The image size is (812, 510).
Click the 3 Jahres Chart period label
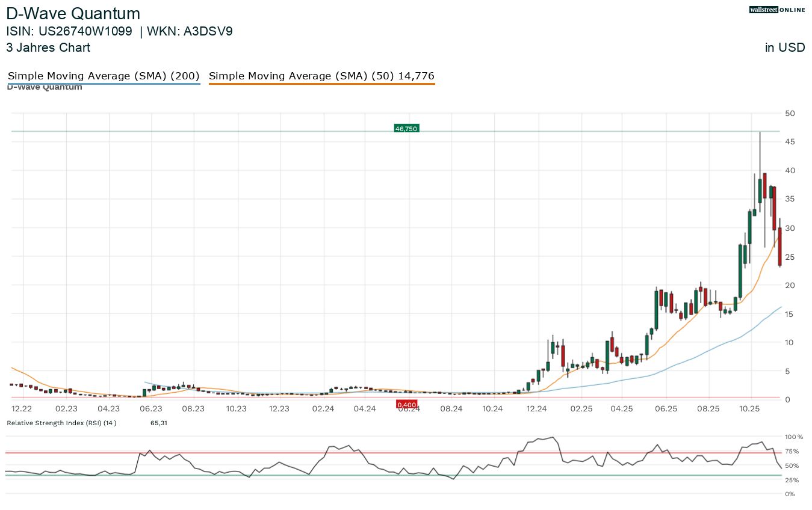(x=48, y=48)
